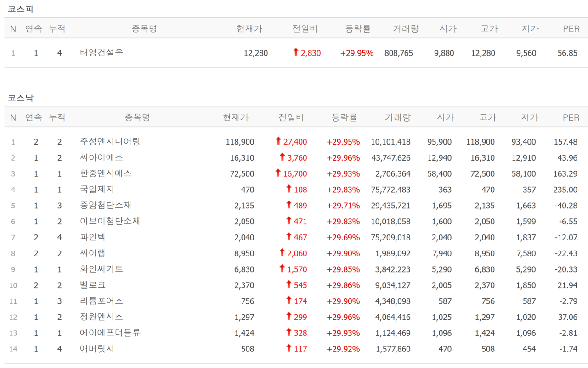Click up arrow icon beside 27,400
This screenshot has width=588, height=368.
pos(278,141)
